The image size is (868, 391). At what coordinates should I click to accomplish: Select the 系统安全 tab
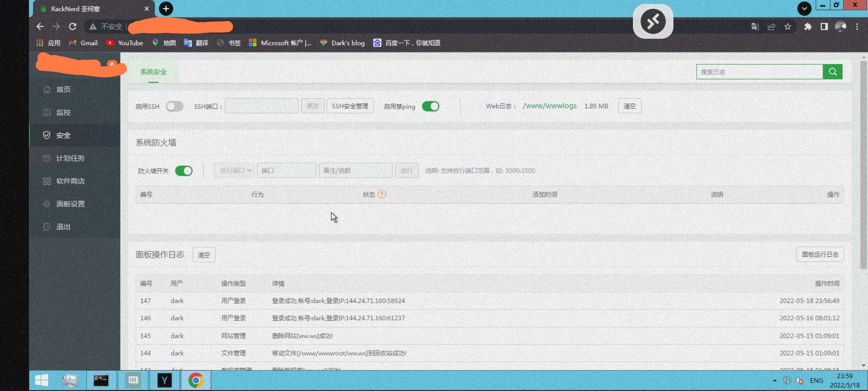[x=153, y=72]
